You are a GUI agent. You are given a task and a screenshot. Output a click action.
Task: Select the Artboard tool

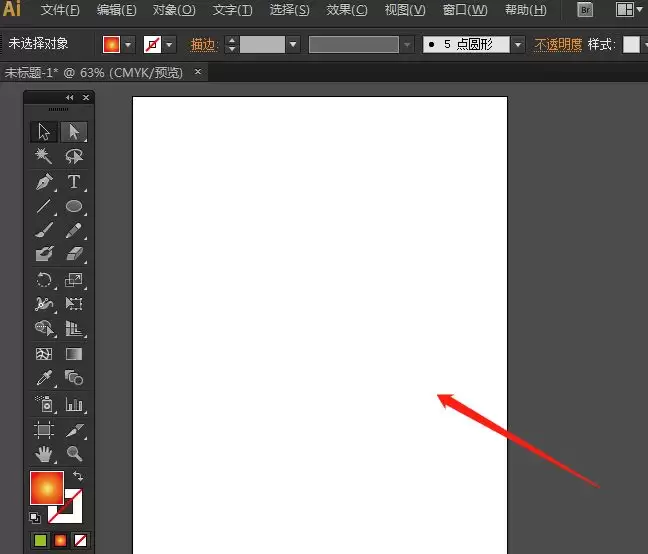[44, 430]
